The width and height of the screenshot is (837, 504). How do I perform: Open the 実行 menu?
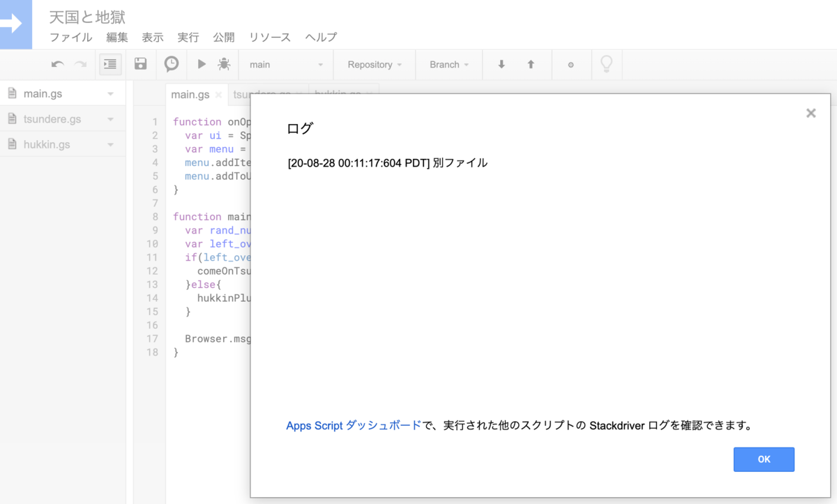(x=188, y=38)
